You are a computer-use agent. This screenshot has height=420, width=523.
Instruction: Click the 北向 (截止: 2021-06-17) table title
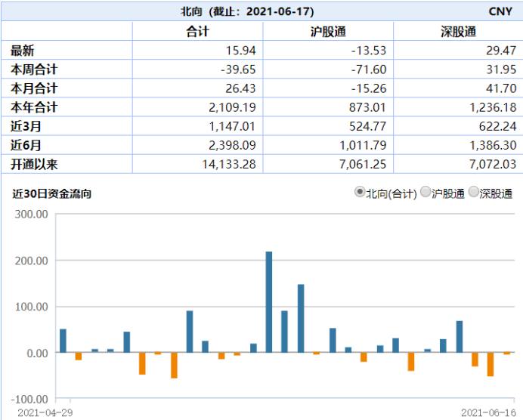click(247, 11)
